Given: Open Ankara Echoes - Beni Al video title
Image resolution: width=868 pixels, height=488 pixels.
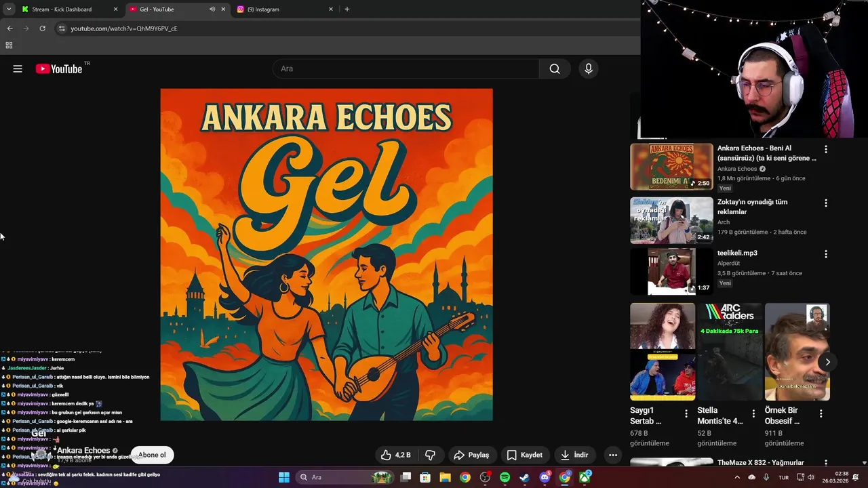Looking at the screenshot, I should coord(766,153).
